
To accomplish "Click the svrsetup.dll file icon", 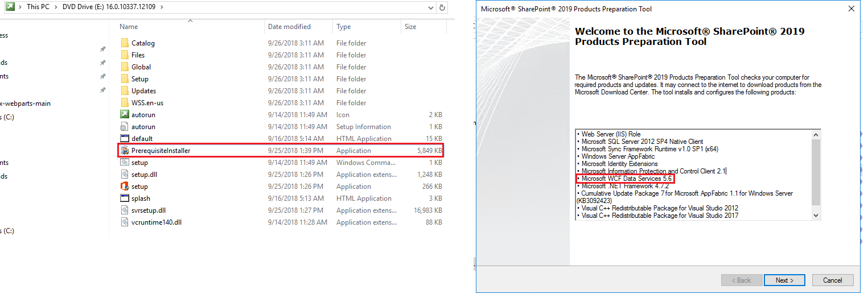I will click(x=125, y=210).
